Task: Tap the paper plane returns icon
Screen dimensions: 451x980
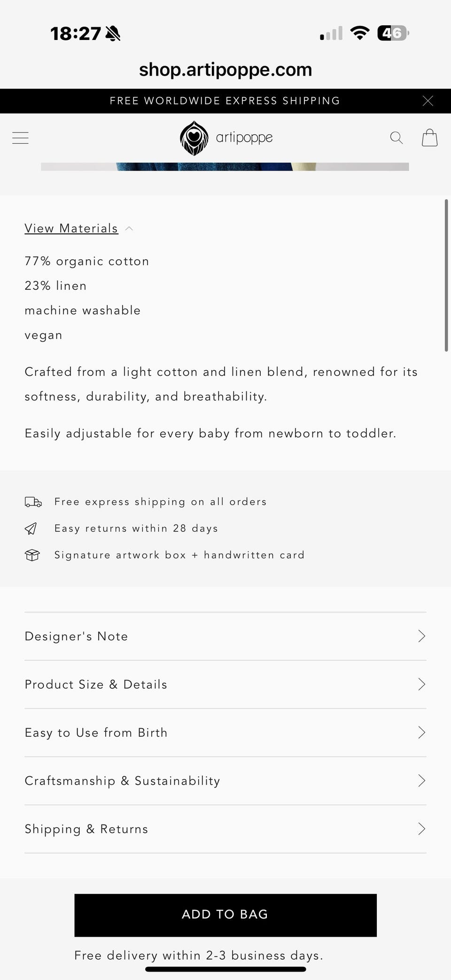Action: coord(31,529)
